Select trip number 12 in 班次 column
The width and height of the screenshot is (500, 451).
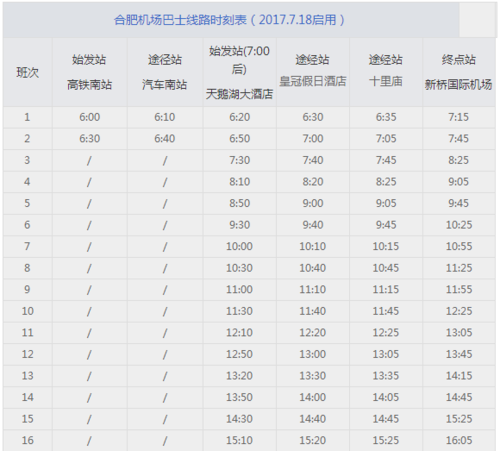(28, 354)
